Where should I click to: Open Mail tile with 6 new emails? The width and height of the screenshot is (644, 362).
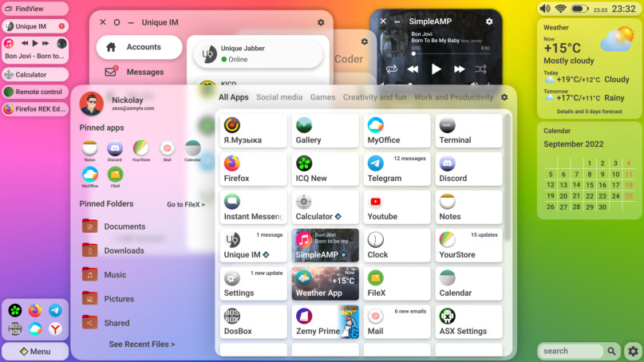tap(397, 322)
